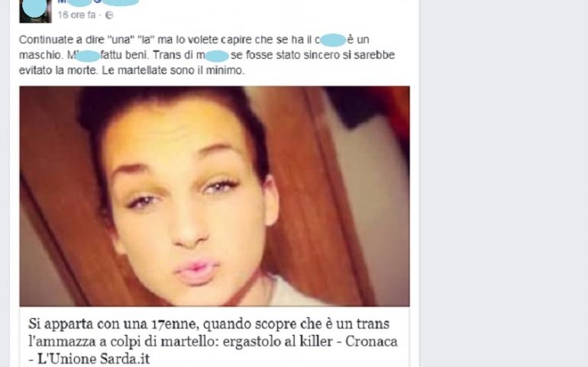Click the blue censor mark after 'Trans di m'
The height and width of the screenshot is (367, 588).
217,57
